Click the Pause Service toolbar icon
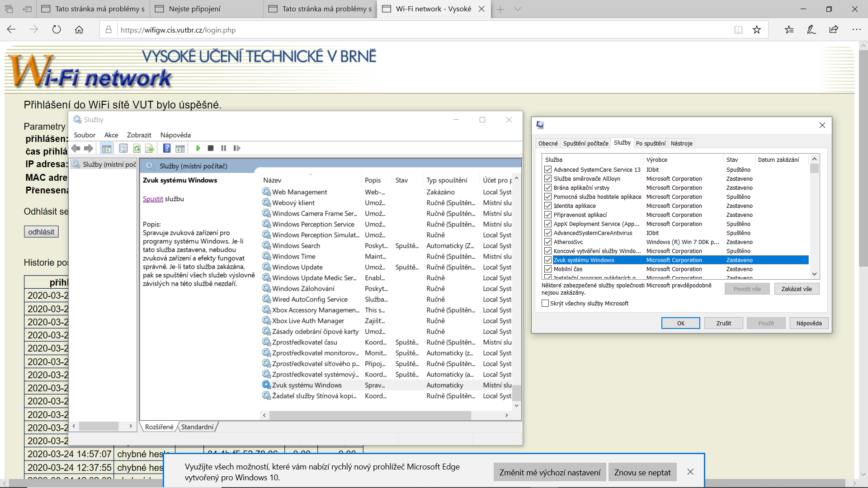This screenshot has width=868, height=488. (223, 148)
